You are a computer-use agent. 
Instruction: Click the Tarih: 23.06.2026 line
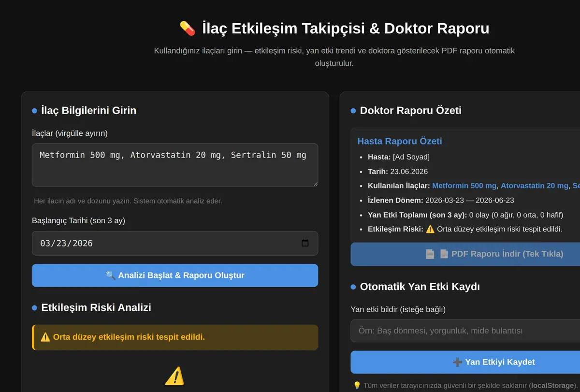tap(398, 171)
